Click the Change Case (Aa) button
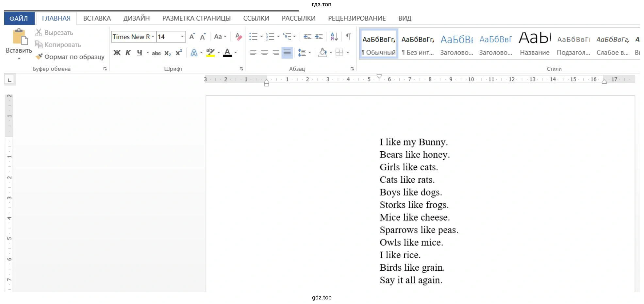644x304 pixels. pos(220,37)
